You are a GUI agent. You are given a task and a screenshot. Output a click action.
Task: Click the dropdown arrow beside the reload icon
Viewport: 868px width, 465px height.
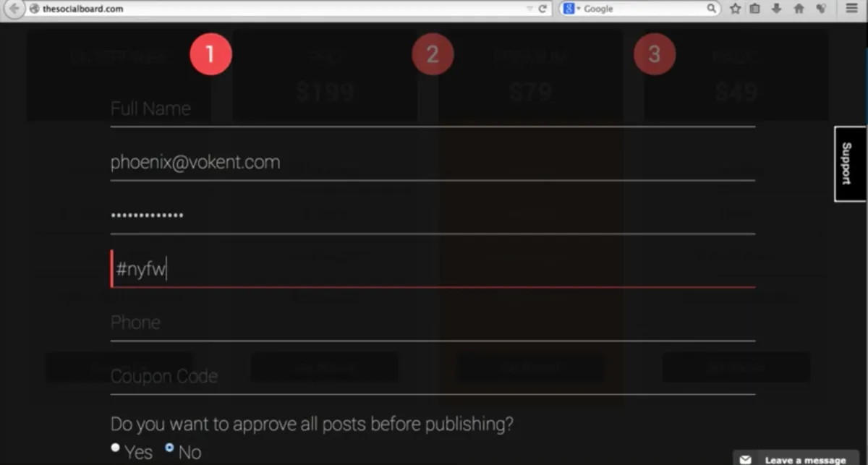[x=529, y=8]
